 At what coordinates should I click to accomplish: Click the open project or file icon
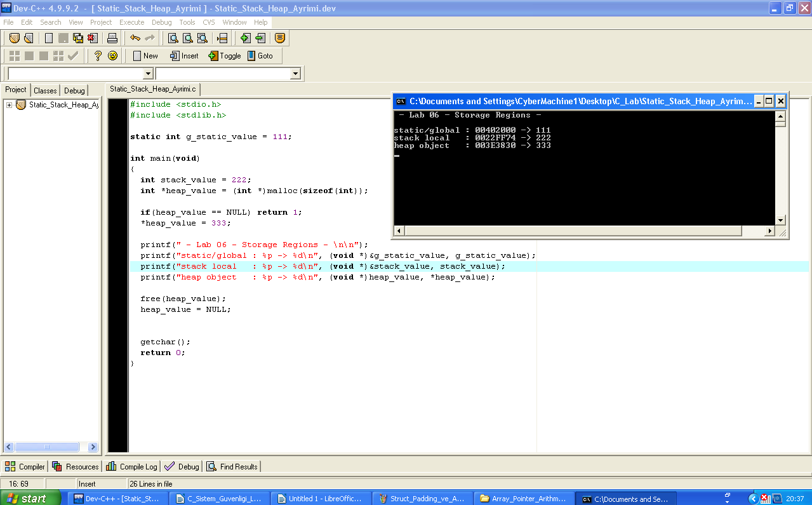pyautogui.click(x=28, y=38)
